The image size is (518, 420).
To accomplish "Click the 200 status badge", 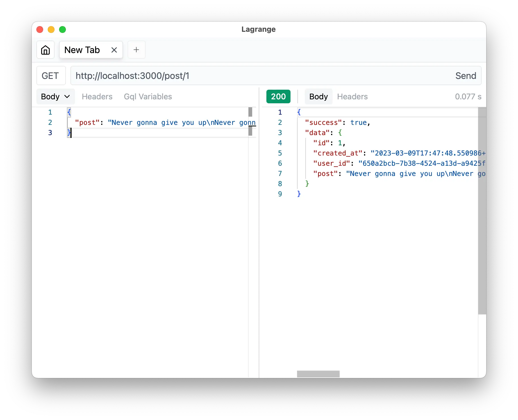I will (x=278, y=96).
